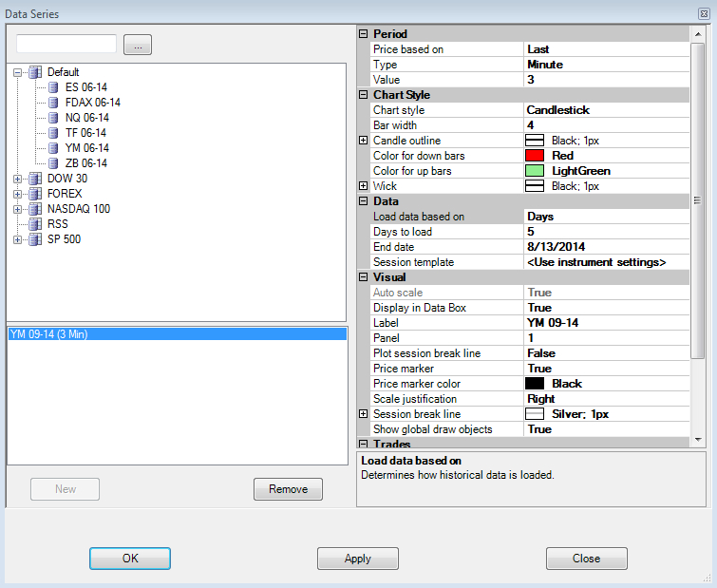The image size is (717, 588).
Task: Expand the Wick property
Action: pyautogui.click(x=363, y=185)
